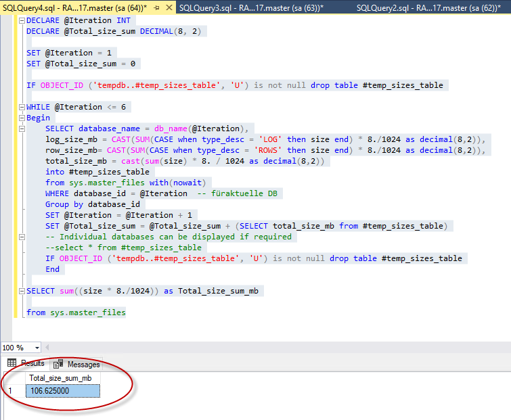Click the Total_size_sum_mb column header

click(63, 378)
